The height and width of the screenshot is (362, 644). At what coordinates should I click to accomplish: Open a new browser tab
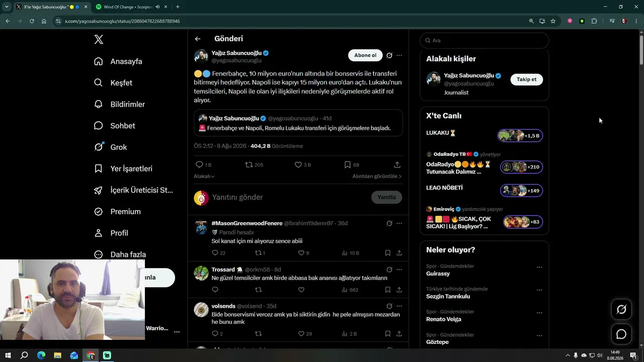tap(178, 7)
